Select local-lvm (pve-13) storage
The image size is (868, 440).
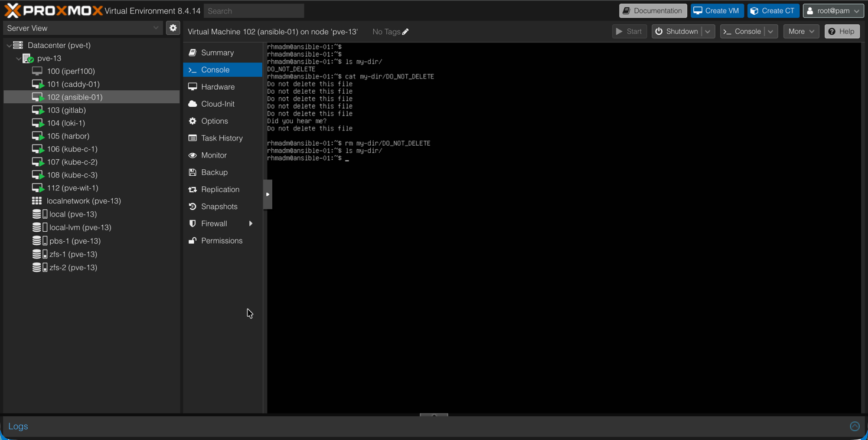(x=92, y=227)
